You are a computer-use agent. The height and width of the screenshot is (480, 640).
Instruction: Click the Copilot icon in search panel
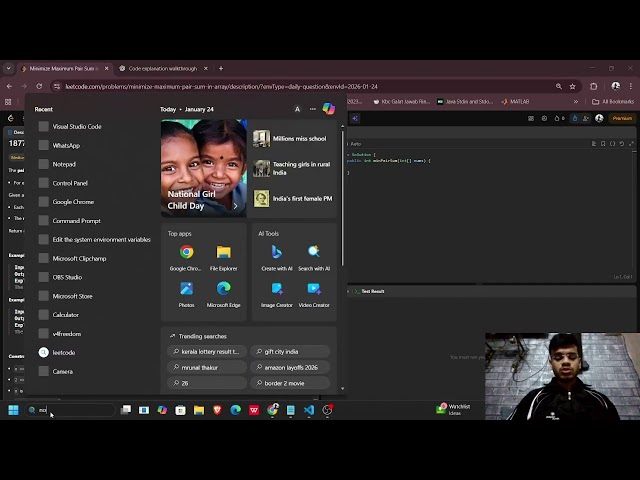pyautogui.click(x=328, y=109)
